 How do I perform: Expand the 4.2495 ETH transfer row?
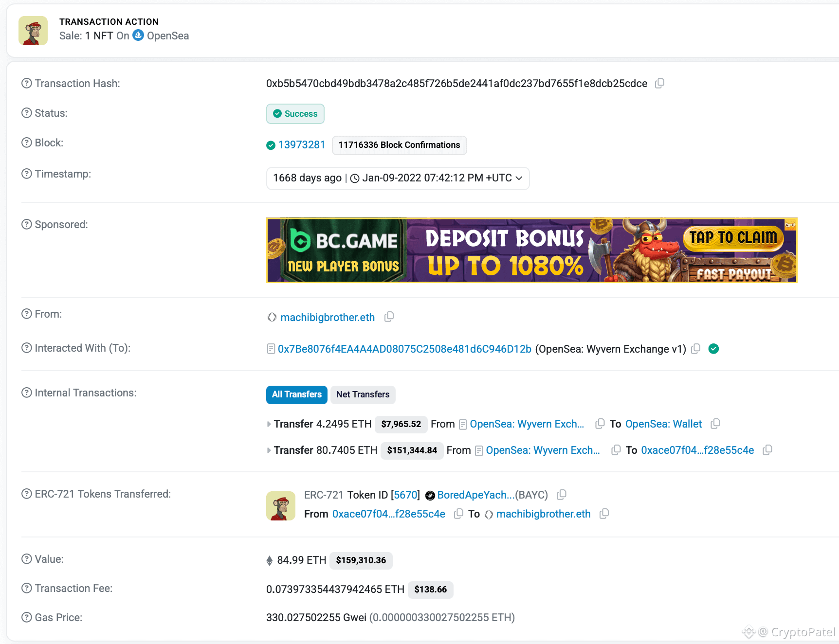tap(269, 424)
